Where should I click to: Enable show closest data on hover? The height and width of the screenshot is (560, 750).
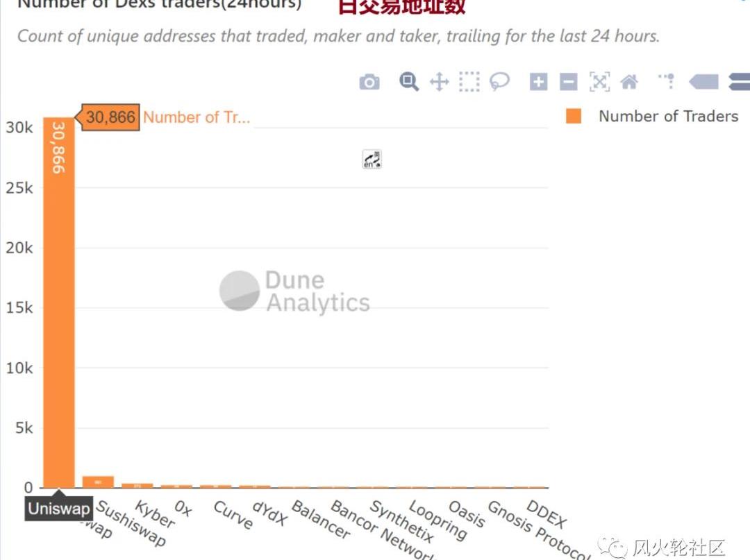[x=703, y=82]
